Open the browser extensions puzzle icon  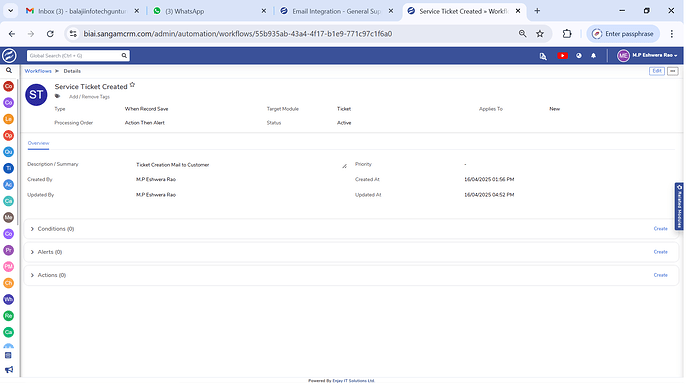coord(567,34)
